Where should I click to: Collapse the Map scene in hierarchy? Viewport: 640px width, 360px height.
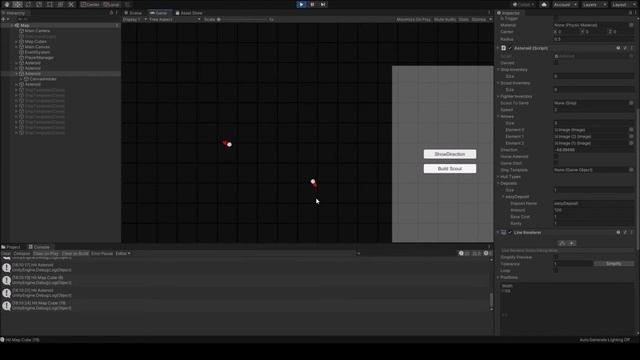tap(12, 25)
